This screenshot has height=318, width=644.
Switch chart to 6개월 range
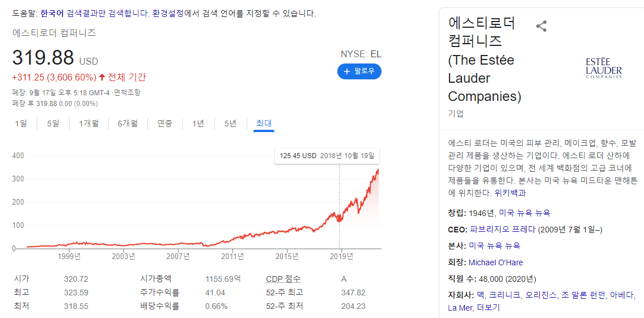click(x=128, y=123)
